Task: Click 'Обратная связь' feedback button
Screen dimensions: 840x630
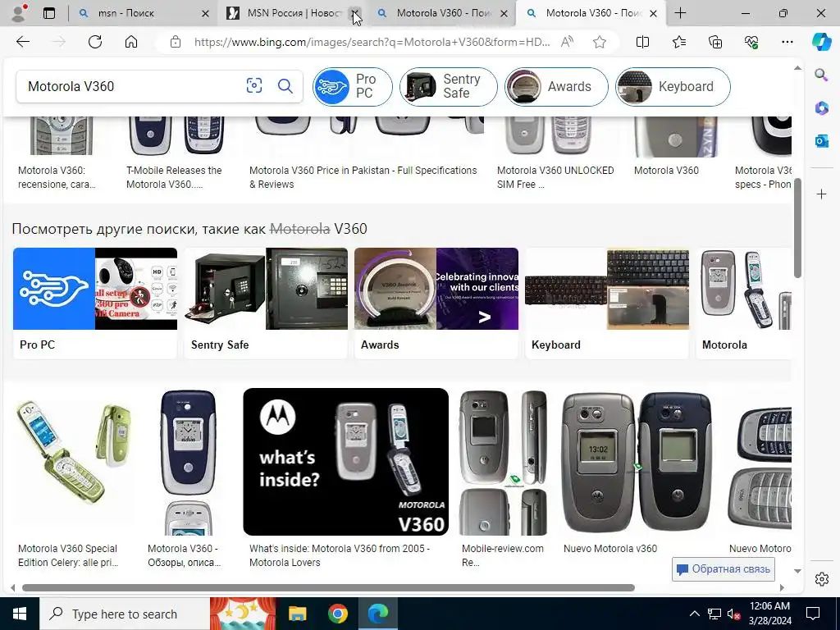Action: pos(724,569)
